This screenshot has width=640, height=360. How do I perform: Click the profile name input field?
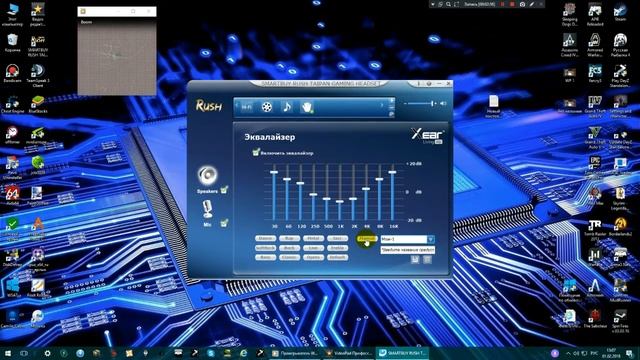pyautogui.click(x=407, y=250)
